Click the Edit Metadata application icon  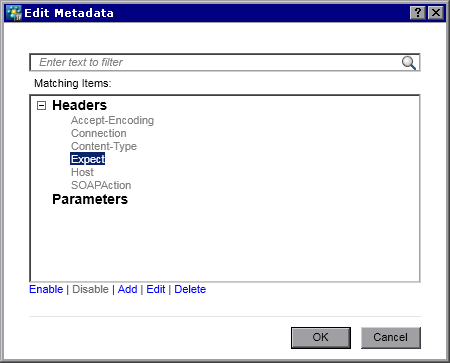pos(14,13)
